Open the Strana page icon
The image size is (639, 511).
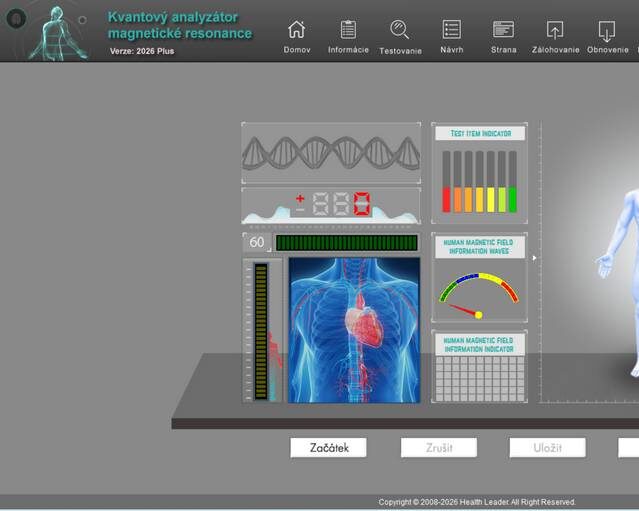[503, 30]
